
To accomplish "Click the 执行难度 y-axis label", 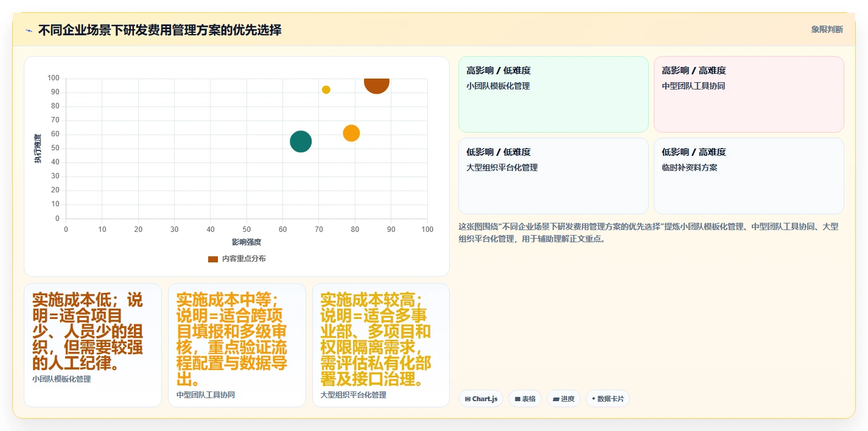I will tap(38, 149).
